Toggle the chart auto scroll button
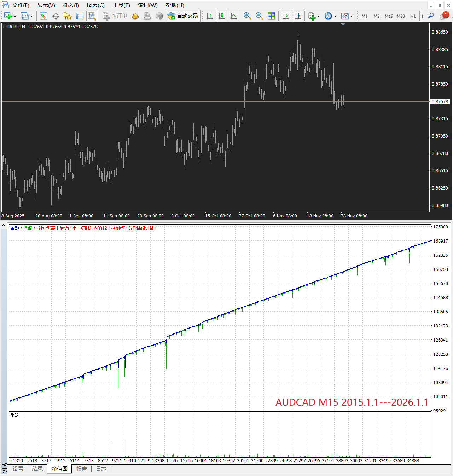Viewport: 453px width, 476px height. click(286, 16)
